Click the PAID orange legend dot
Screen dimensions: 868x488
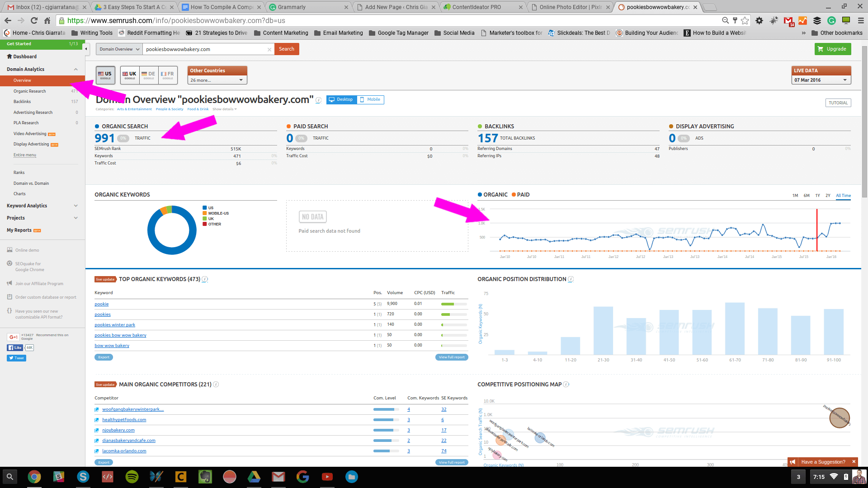(514, 195)
